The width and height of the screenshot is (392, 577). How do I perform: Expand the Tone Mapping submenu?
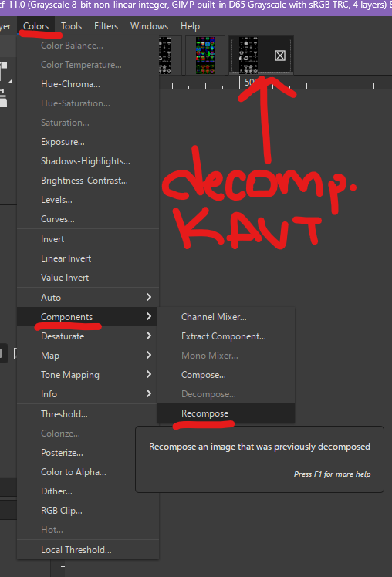[x=88, y=375]
